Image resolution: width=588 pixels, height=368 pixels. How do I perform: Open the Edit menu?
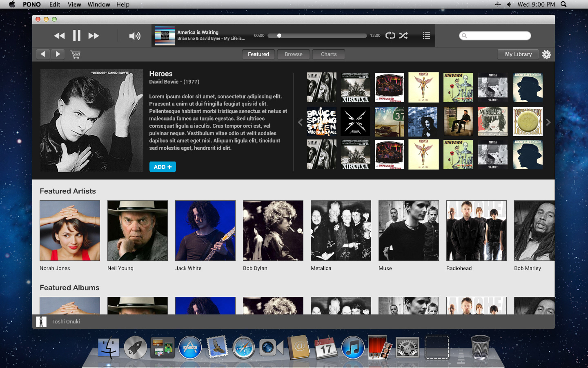click(55, 4)
